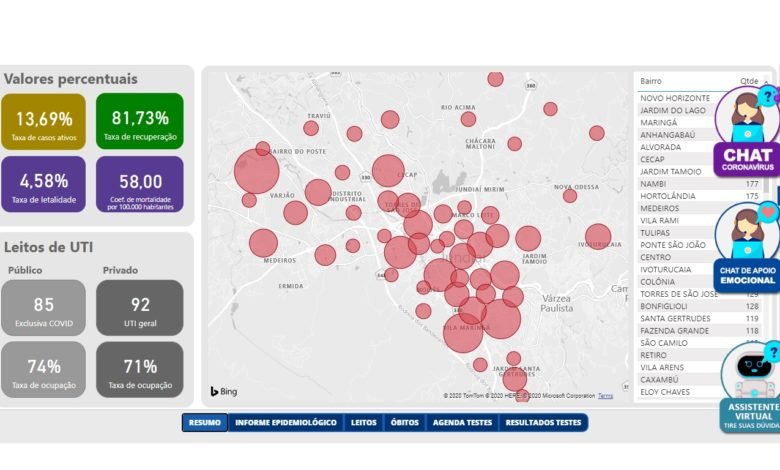
Task: Open the Agenda Testes tab
Action: 462,423
